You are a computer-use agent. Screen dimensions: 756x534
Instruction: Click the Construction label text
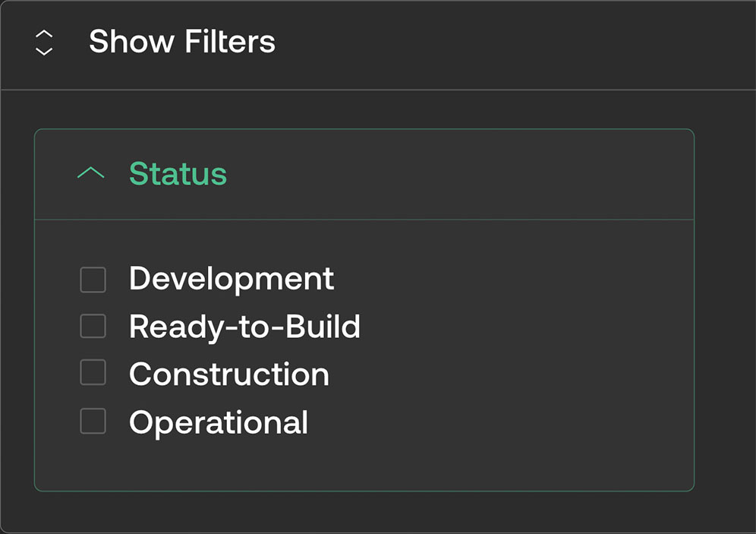(x=229, y=374)
